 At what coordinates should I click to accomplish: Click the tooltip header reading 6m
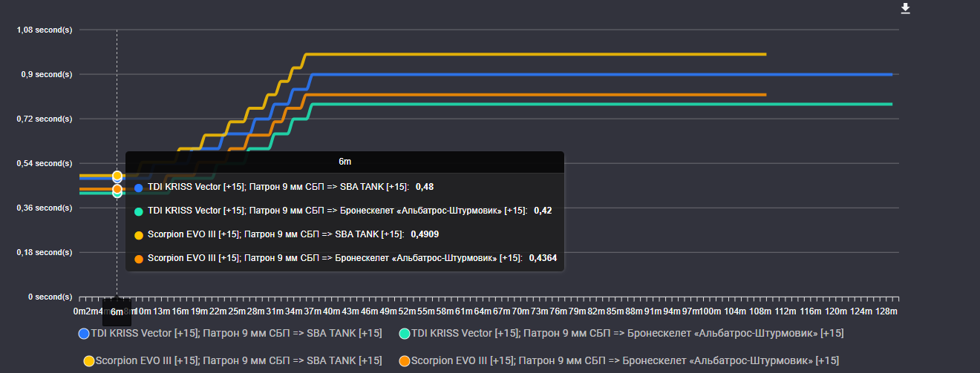pyautogui.click(x=345, y=162)
